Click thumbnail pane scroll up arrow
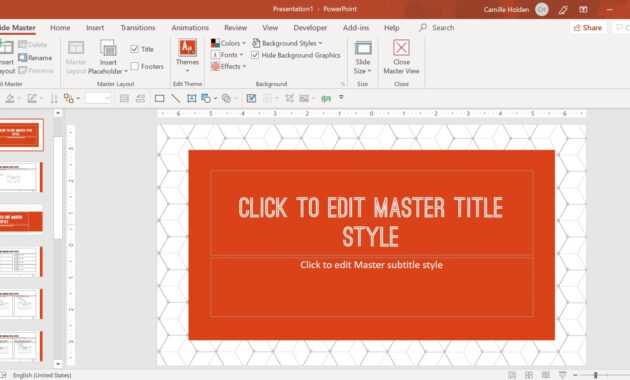630x380 pixels. (58, 113)
